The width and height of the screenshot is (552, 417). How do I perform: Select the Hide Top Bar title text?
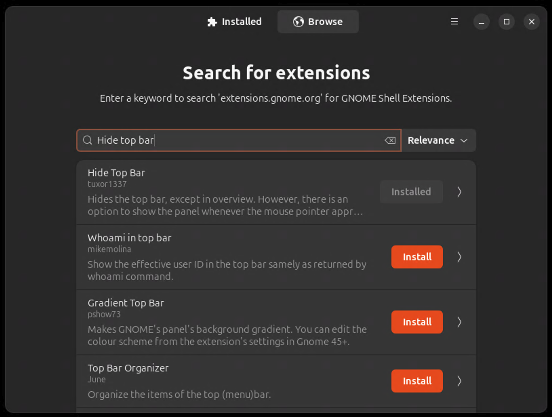pyautogui.click(x=116, y=173)
